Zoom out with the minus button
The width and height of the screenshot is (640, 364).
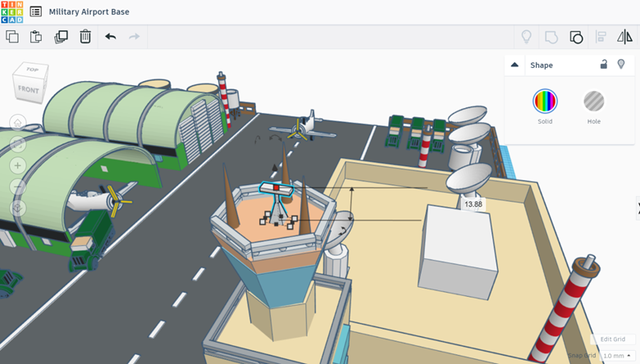17,187
